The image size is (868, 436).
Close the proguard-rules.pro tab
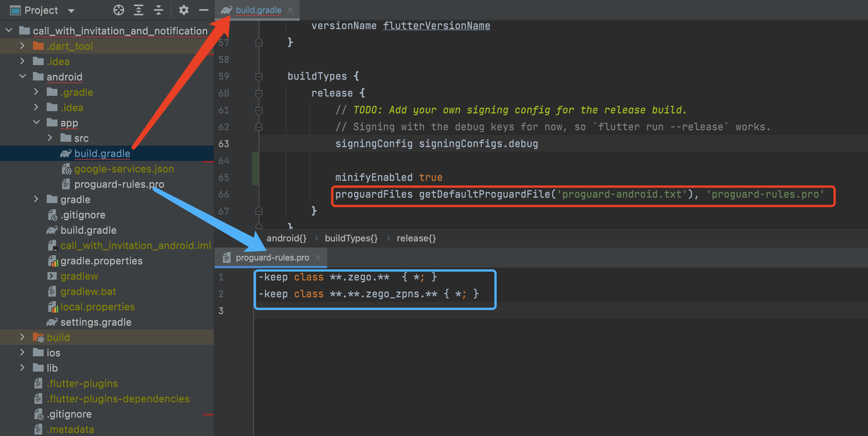click(x=318, y=257)
